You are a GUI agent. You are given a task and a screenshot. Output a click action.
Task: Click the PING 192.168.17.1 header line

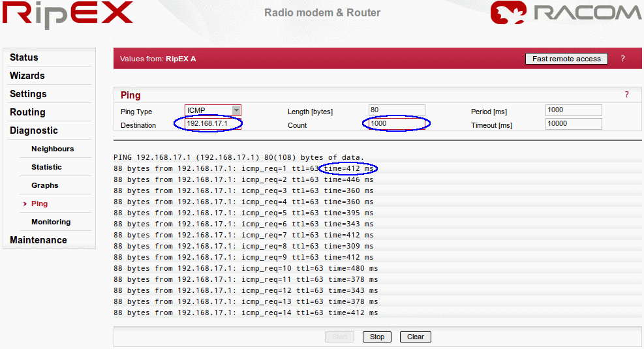239,157
